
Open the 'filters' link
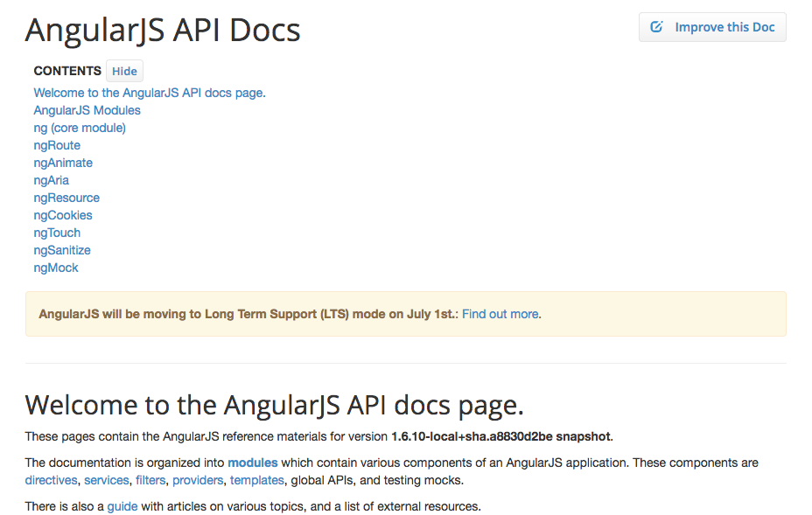click(150, 480)
